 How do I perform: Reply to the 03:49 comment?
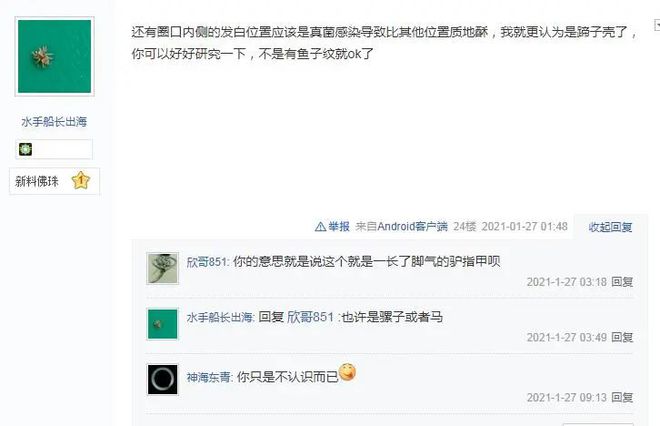click(622, 337)
